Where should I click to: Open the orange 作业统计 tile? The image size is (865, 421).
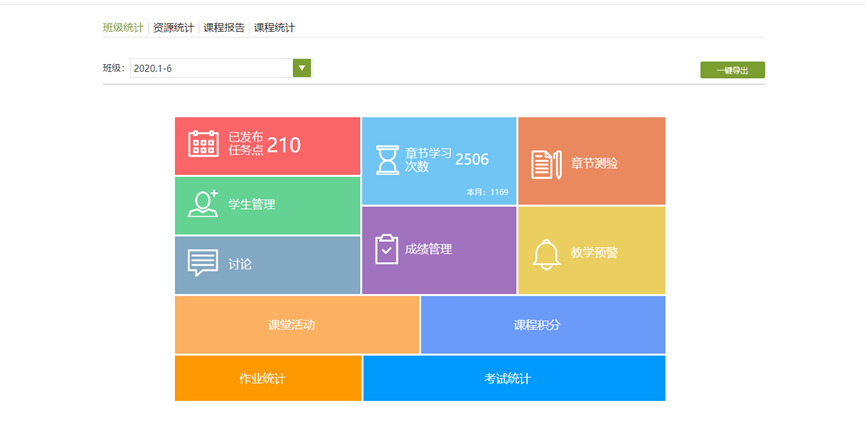click(x=267, y=379)
